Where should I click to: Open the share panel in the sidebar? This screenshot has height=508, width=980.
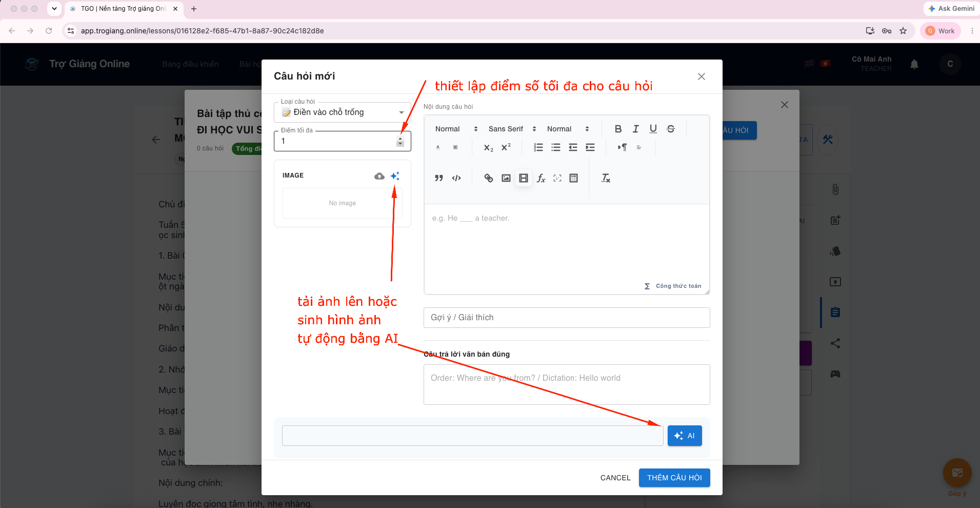[x=835, y=343]
